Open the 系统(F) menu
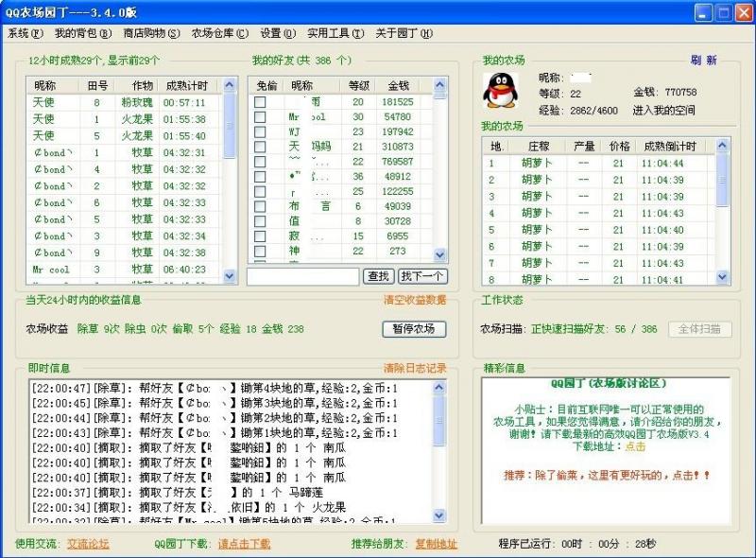The height and width of the screenshot is (558, 756). pos(26,33)
